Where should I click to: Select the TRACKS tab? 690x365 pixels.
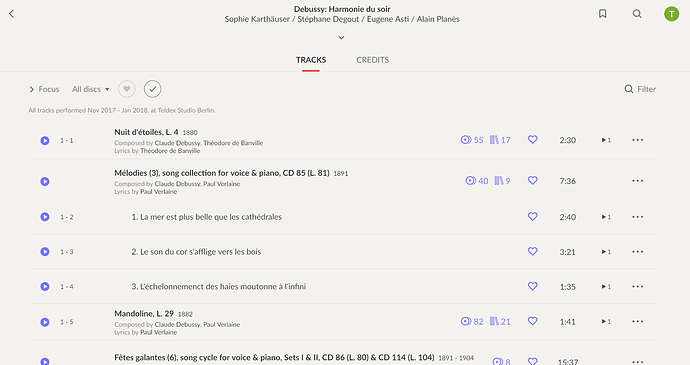tap(311, 60)
